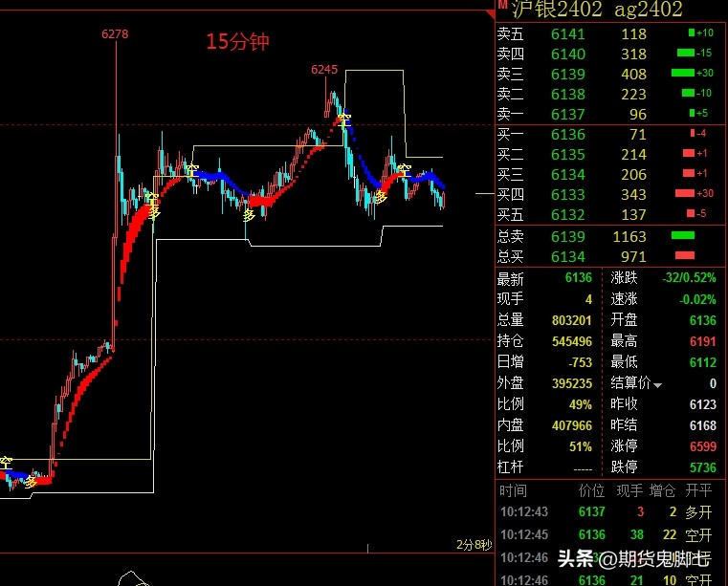Screen dimensions: 728x586
Task: Select the 10:12:45 空开 trade row
Action: click(607, 535)
